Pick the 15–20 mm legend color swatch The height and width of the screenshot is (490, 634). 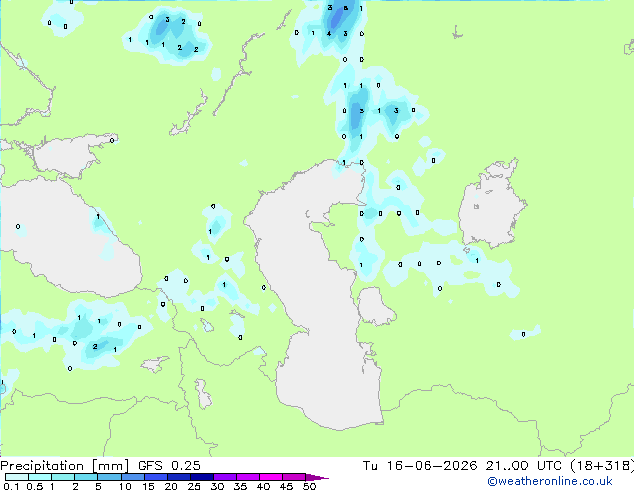[x=155, y=477]
